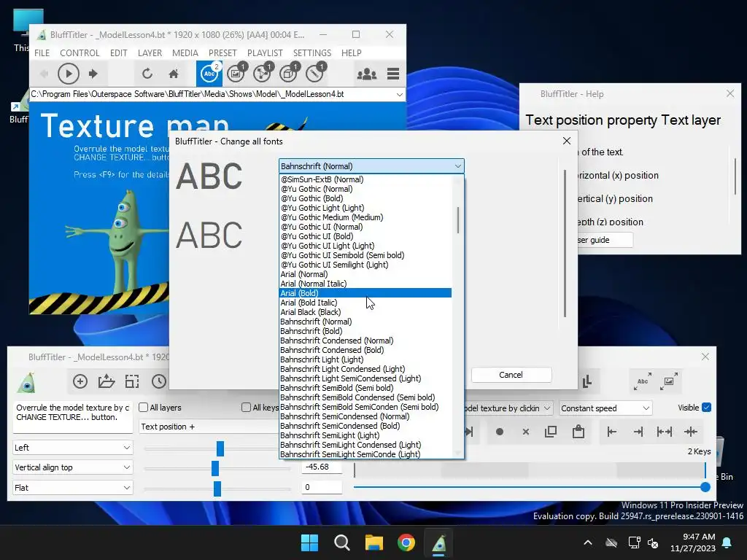This screenshot has height=560, width=747.
Task: Click the picture layers icon with badge
Action: (x=236, y=74)
